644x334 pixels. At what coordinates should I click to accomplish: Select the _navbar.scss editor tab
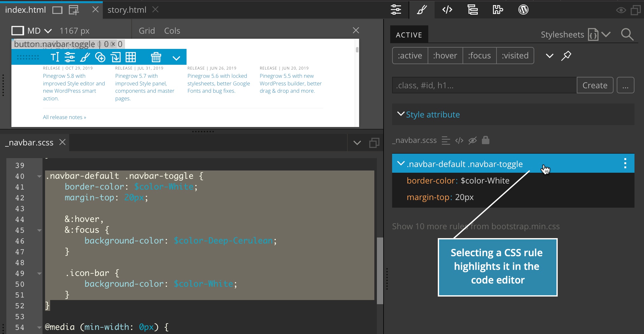[x=29, y=143]
